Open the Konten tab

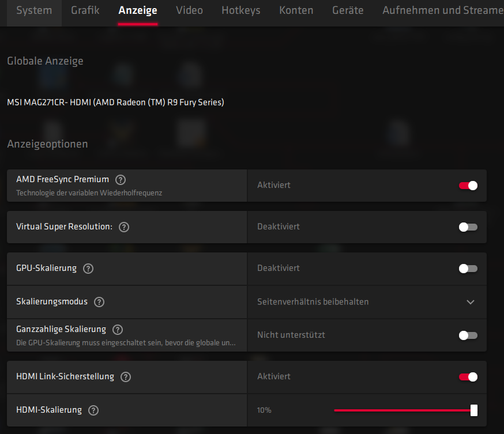(x=296, y=10)
